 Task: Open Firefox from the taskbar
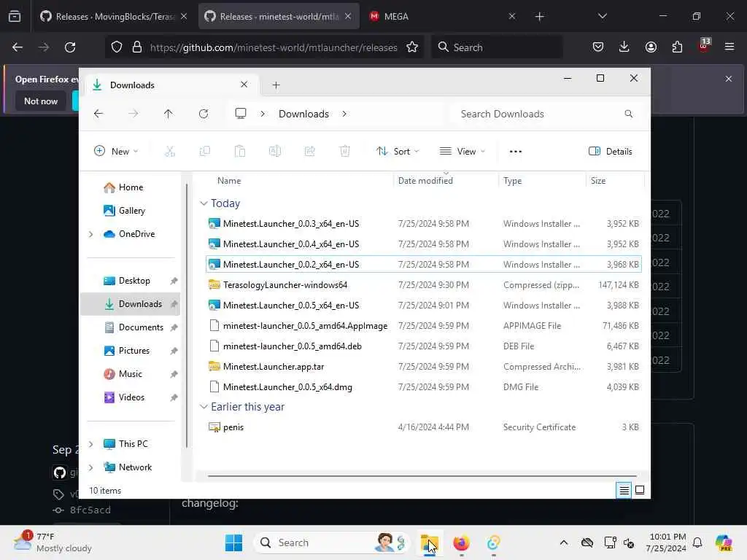pyautogui.click(x=461, y=542)
